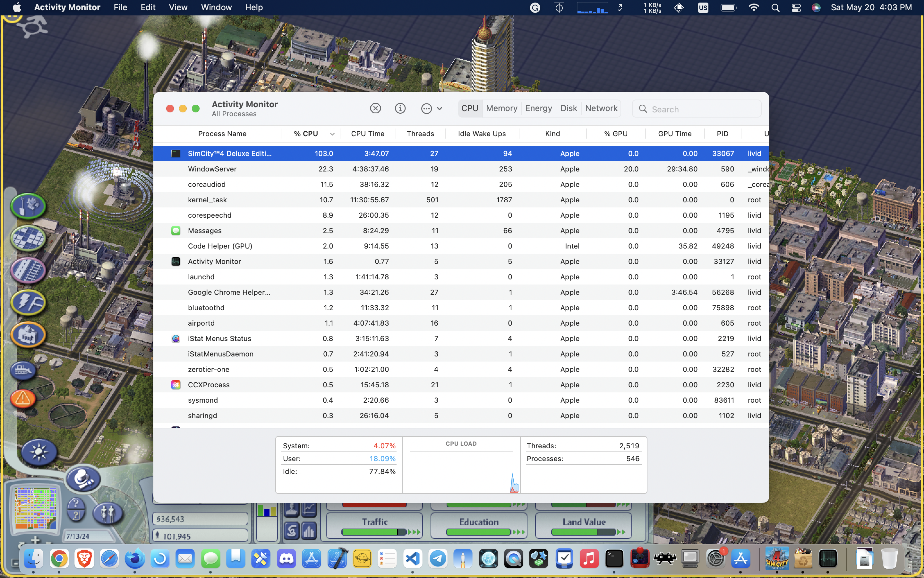
Task: Select the WindowServer process row
Action: point(461,169)
